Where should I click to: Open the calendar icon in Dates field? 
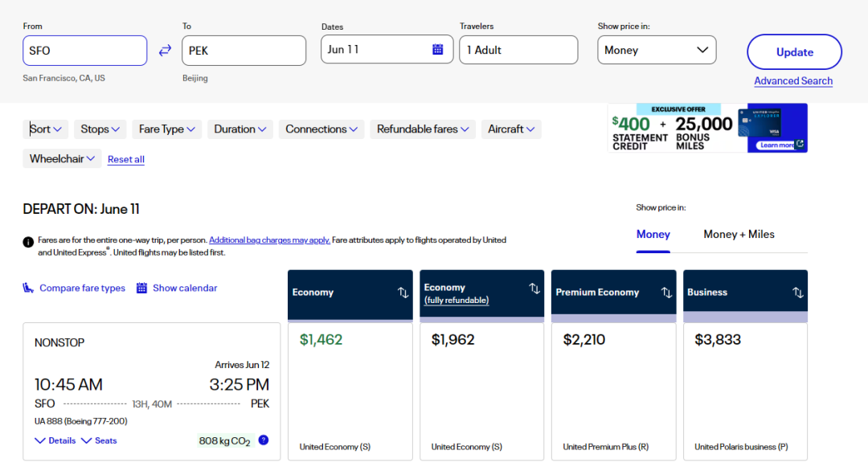(438, 50)
